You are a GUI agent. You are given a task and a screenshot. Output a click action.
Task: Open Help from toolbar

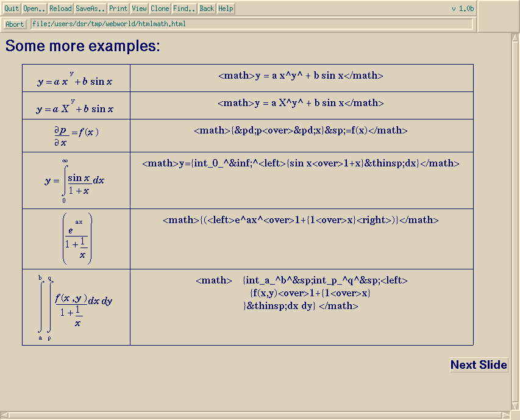pyautogui.click(x=226, y=9)
